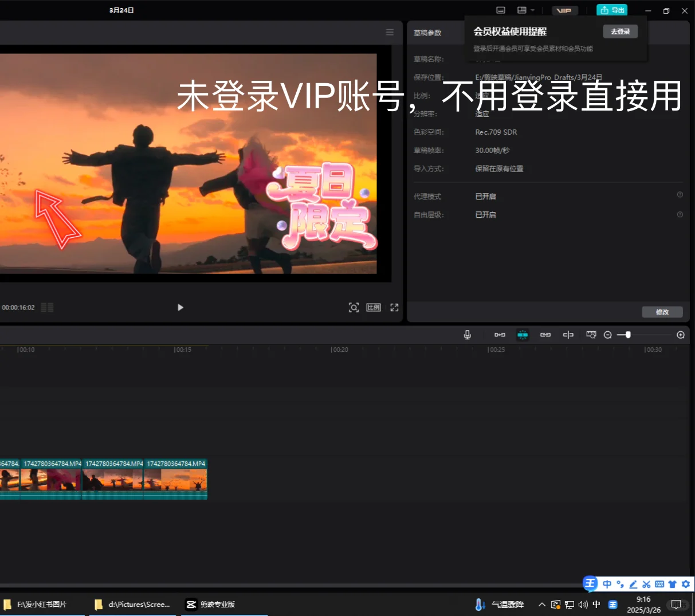Screen dimensions: 695x616
Task: Open 剪映专业版 from the taskbar
Action: 215,604
